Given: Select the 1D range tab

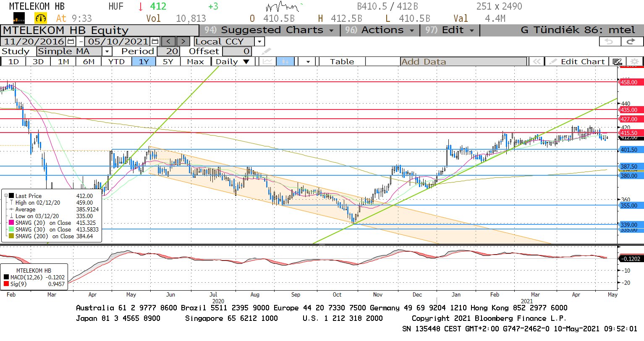Looking at the screenshot, I should (x=13, y=62).
